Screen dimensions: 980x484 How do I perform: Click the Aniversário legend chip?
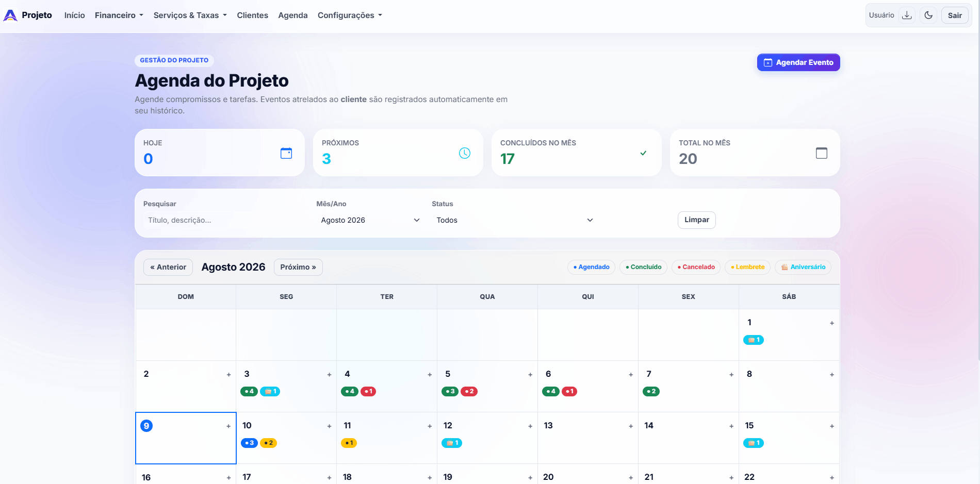(x=803, y=267)
